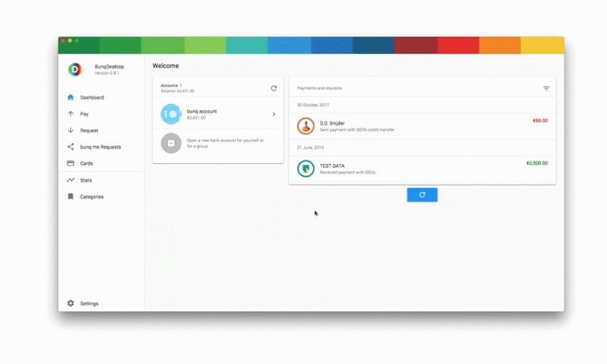Click the Request arrow-down icon
The width and height of the screenshot is (607, 364).
71,130
